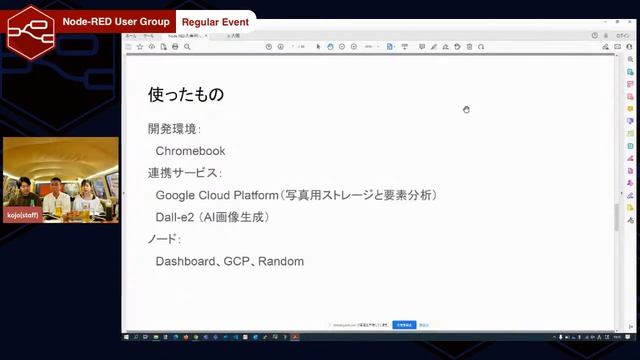This screenshot has height=360, width=640.
Task: Open the yellow comment tool in right pane
Action: pos(630,109)
